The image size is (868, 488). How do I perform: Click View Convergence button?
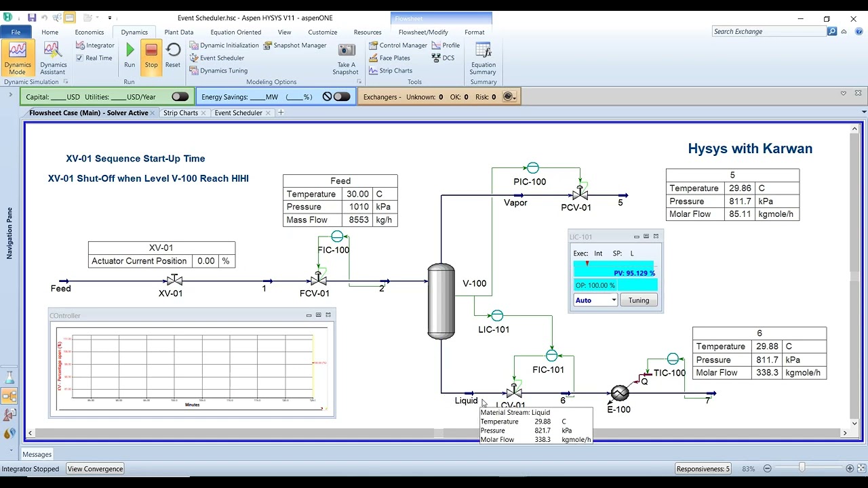click(x=95, y=468)
